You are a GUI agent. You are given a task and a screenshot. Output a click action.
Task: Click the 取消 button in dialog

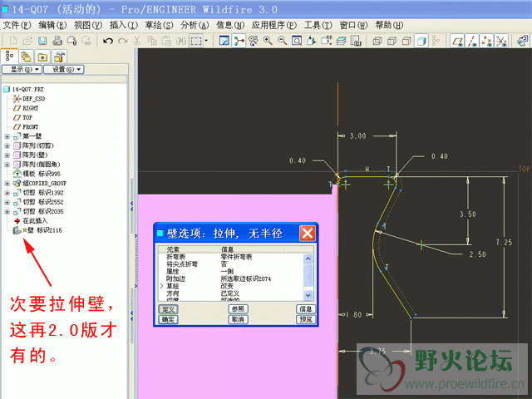[239, 319]
